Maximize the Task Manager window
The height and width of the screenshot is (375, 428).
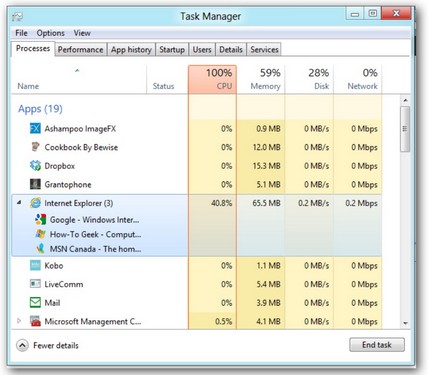(x=372, y=14)
